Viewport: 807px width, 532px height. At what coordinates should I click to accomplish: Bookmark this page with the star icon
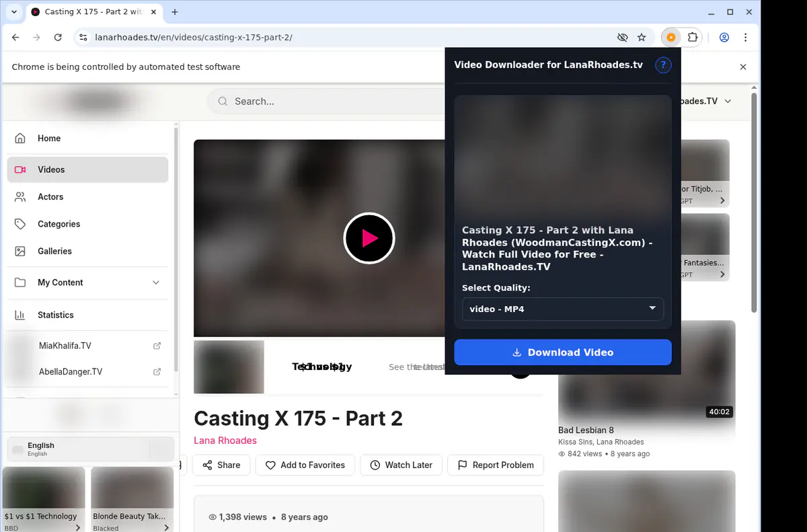pyautogui.click(x=642, y=38)
